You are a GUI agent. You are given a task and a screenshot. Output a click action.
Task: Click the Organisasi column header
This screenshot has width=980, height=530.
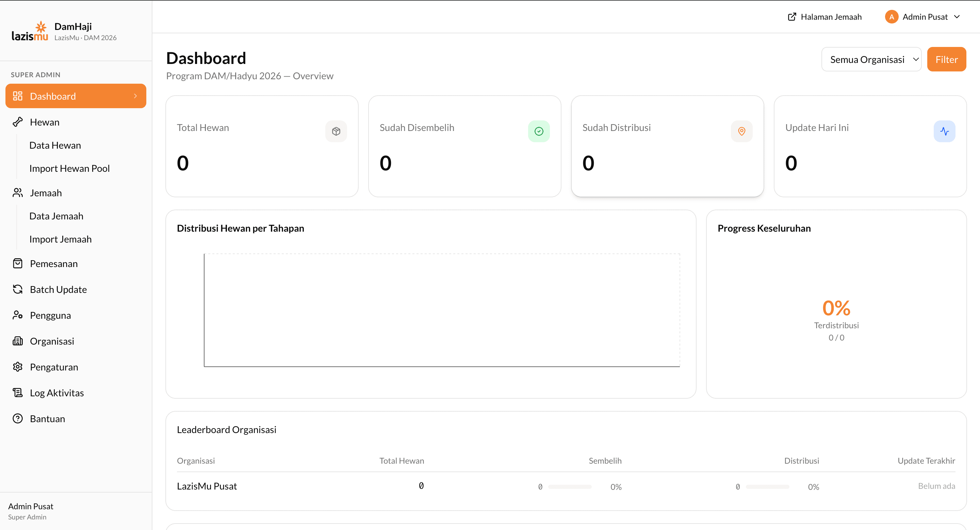196,460
